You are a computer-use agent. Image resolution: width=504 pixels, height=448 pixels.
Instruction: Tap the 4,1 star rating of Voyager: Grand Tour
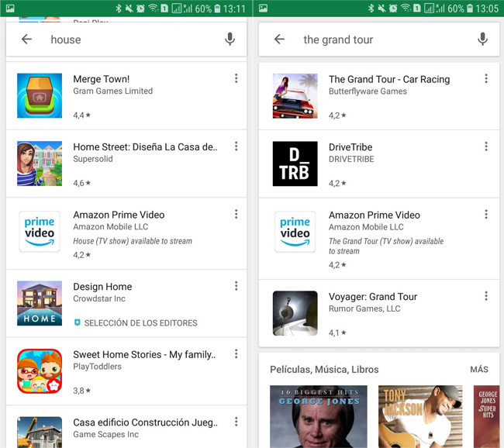pyautogui.click(x=337, y=333)
